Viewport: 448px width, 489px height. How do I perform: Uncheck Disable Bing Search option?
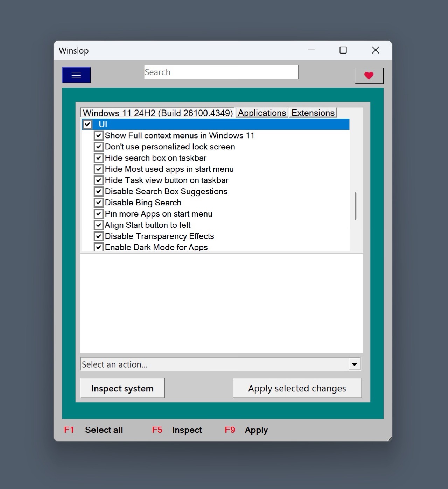[99, 203]
